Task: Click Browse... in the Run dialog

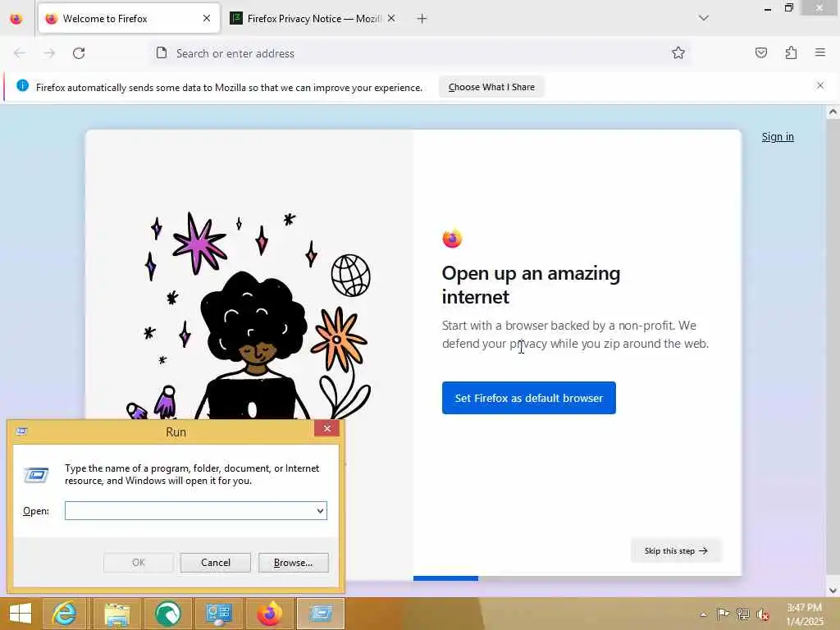Action: [x=293, y=563]
